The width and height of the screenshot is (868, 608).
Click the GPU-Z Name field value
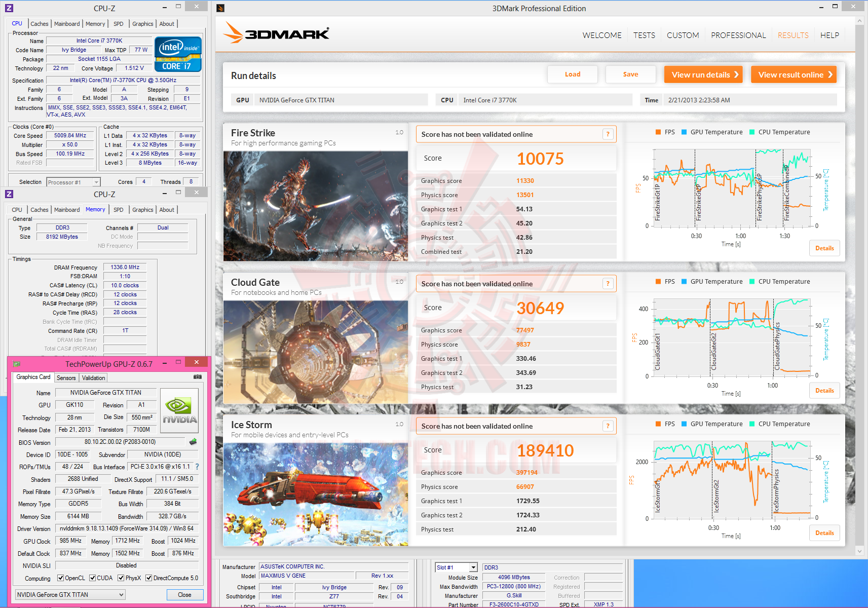tap(106, 393)
